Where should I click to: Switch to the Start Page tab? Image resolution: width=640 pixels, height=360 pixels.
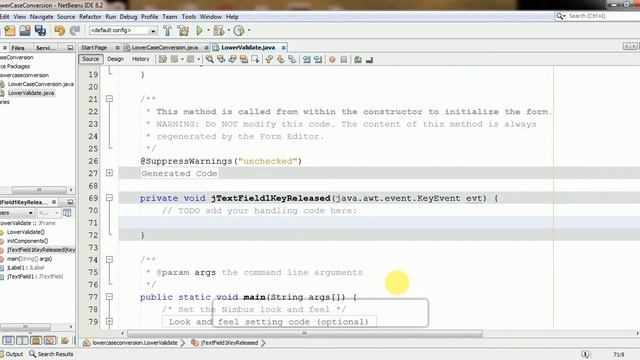click(x=94, y=48)
